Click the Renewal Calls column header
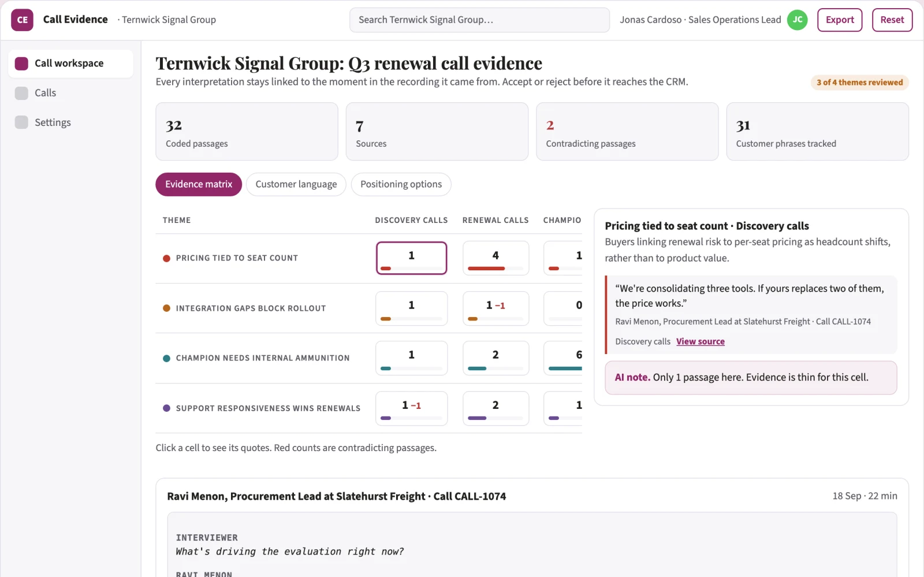Screen dimensions: 924x577 [495, 220]
